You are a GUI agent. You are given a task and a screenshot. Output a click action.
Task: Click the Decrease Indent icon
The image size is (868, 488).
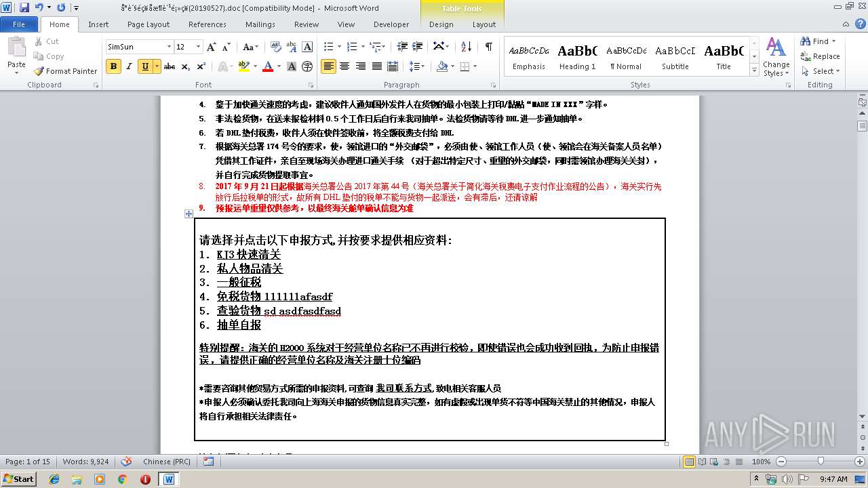pos(402,47)
